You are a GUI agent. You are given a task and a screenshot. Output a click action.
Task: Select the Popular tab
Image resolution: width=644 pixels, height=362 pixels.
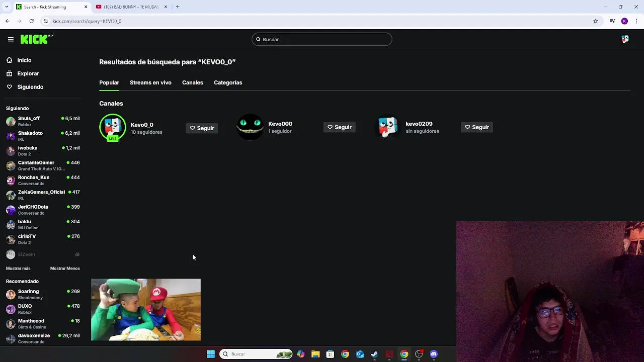tap(109, 82)
